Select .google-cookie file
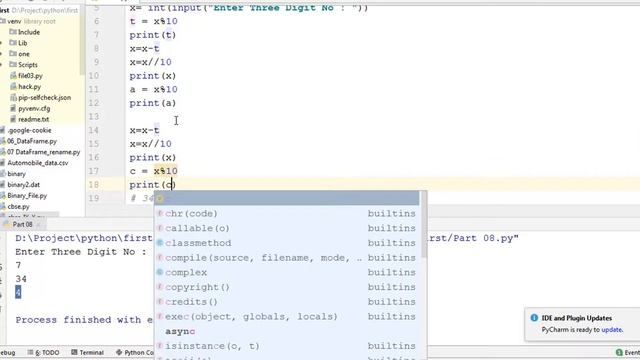 pyautogui.click(x=29, y=130)
